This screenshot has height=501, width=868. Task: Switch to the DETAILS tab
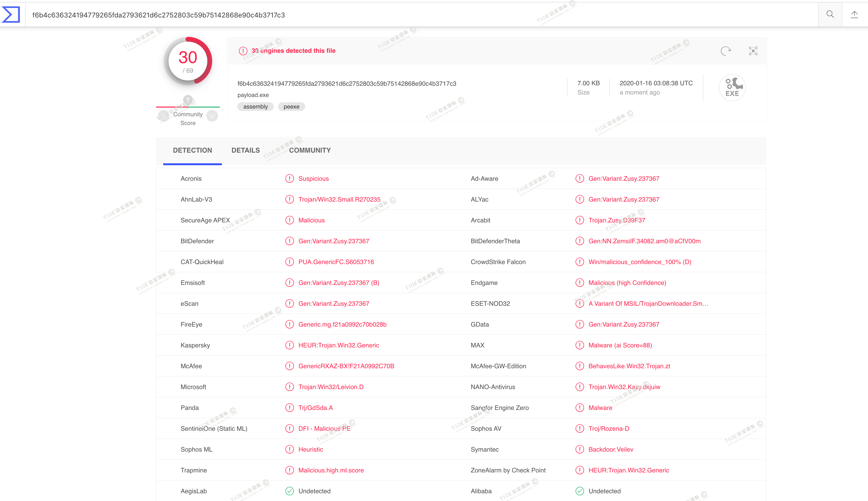coord(246,150)
